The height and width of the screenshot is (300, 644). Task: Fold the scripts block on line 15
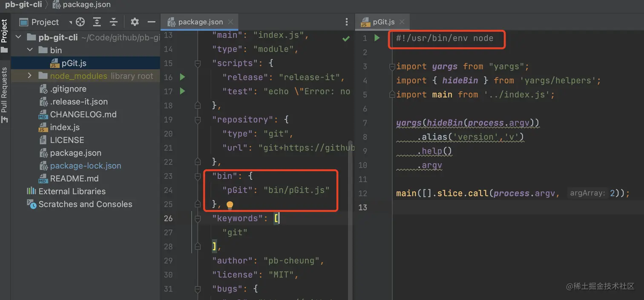coord(198,63)
